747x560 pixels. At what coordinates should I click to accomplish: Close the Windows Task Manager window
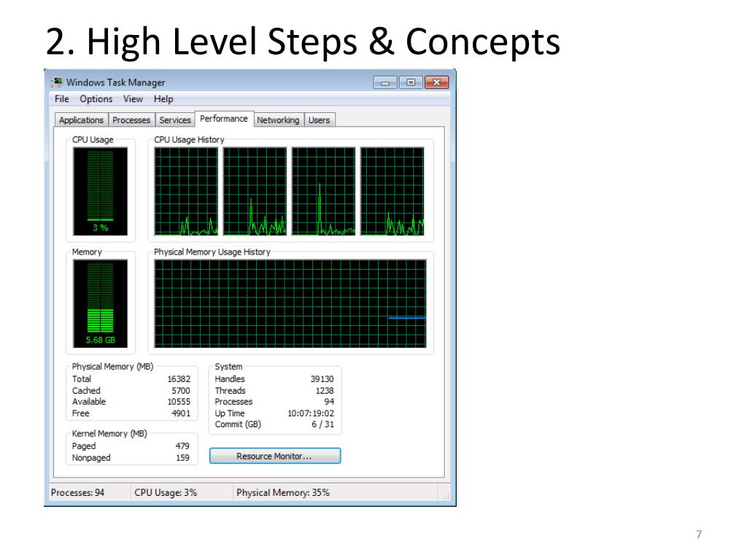coord(436,82)
